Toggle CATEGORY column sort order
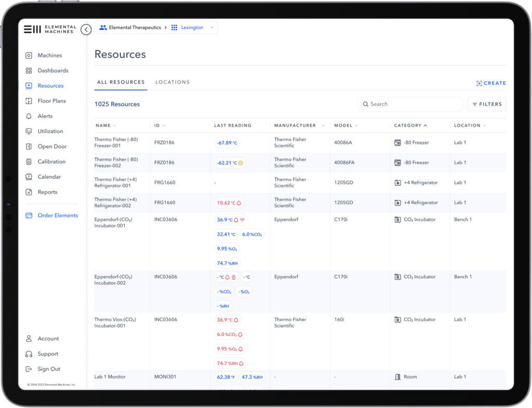 tap(410, 126)
